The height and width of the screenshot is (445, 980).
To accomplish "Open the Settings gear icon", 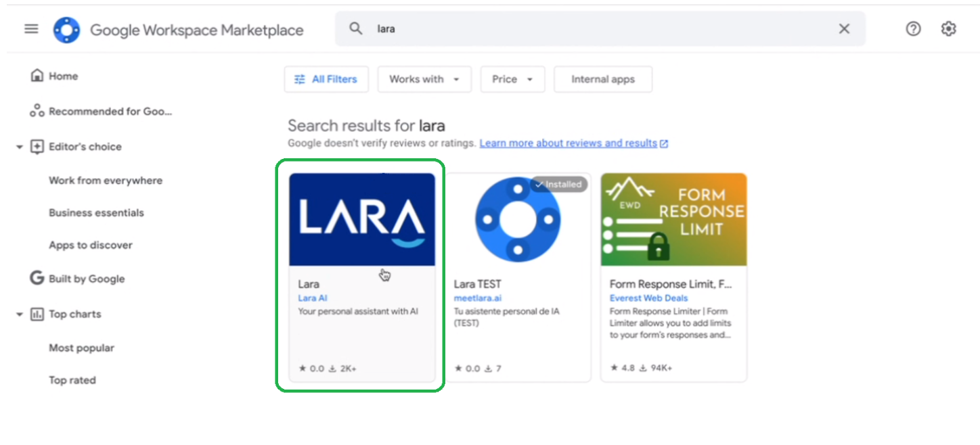I will 948,28.
